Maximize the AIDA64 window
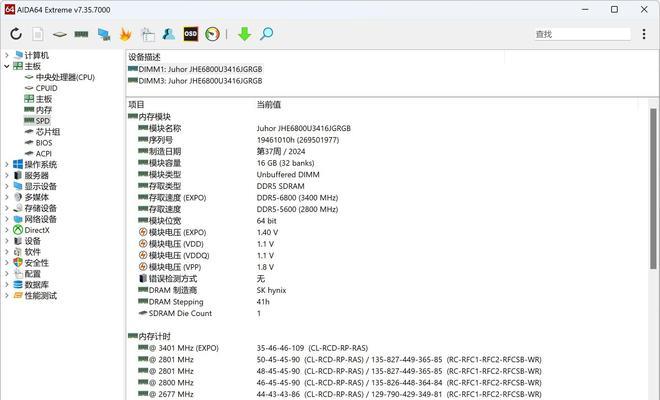 point(614,9)
